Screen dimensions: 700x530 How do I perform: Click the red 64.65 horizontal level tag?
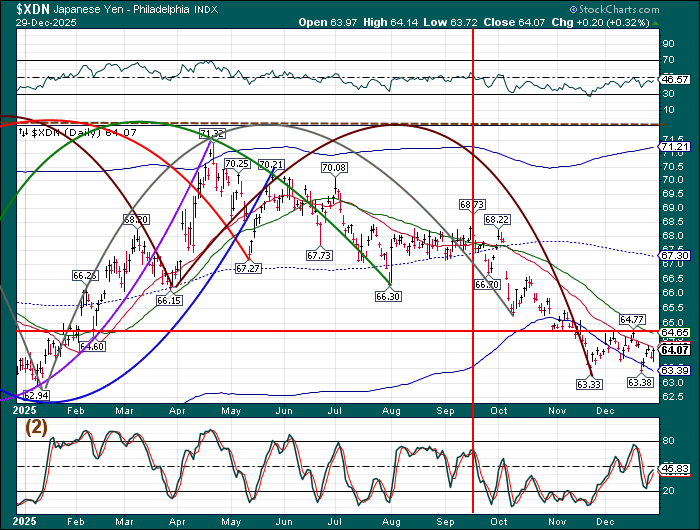675,332
